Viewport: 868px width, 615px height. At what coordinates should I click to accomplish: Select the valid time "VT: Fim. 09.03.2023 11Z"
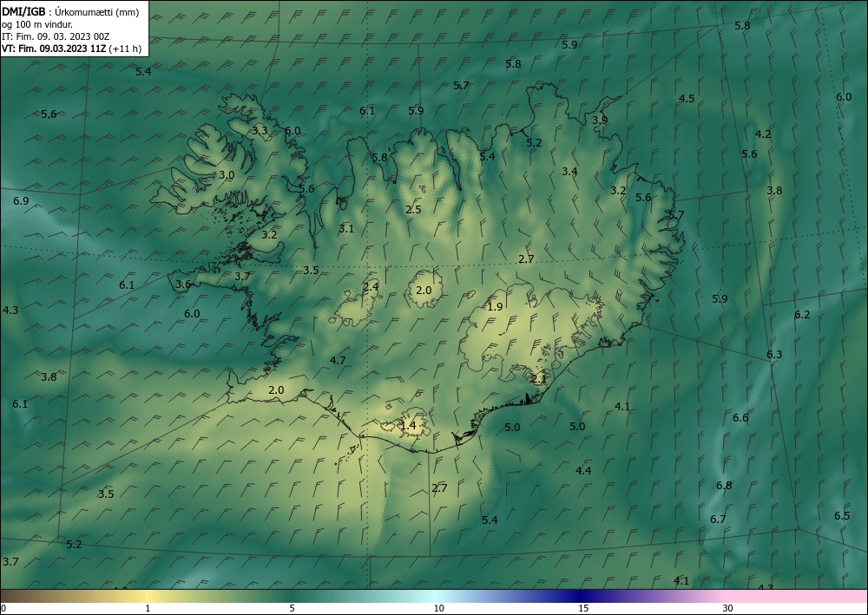[55, 49]
